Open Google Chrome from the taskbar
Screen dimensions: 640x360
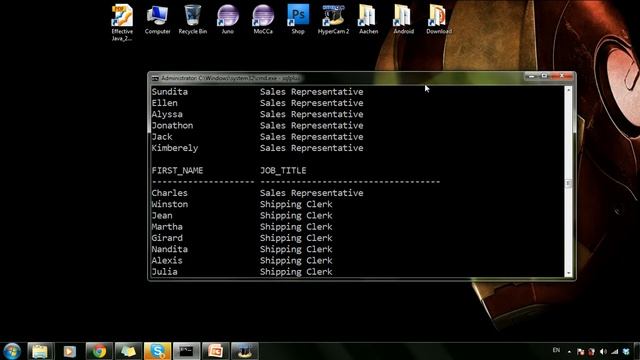point(99,351)
